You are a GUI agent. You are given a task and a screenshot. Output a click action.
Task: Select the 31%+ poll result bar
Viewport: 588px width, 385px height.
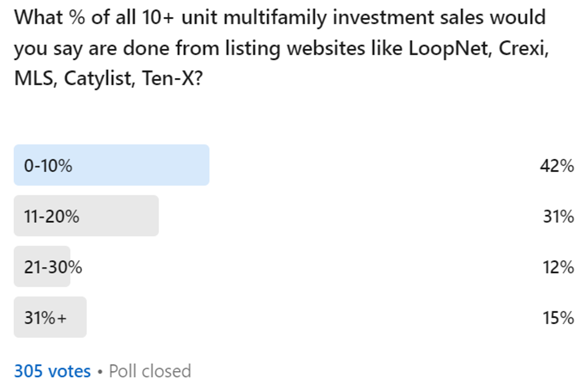coord(50,318)
